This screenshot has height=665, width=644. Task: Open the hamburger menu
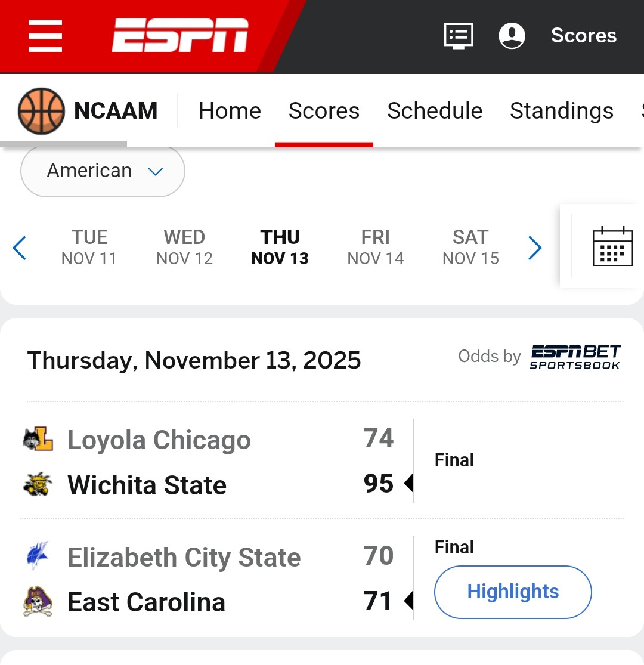point(45,36)
